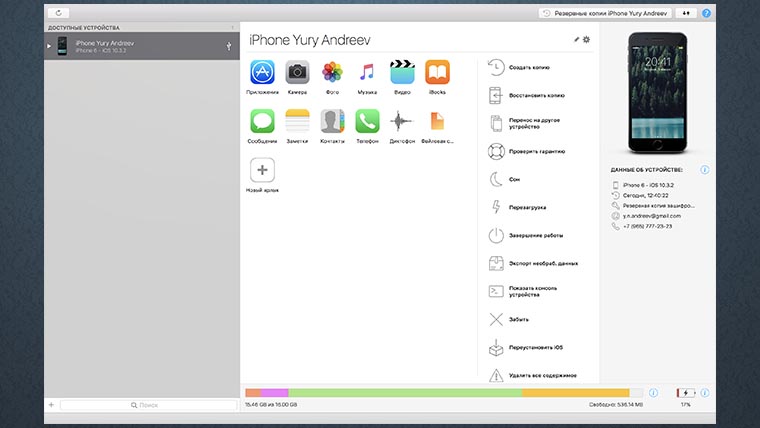Click Проверить гарантию action
This screenshot has width=760, height=428.
click(526, 151)
